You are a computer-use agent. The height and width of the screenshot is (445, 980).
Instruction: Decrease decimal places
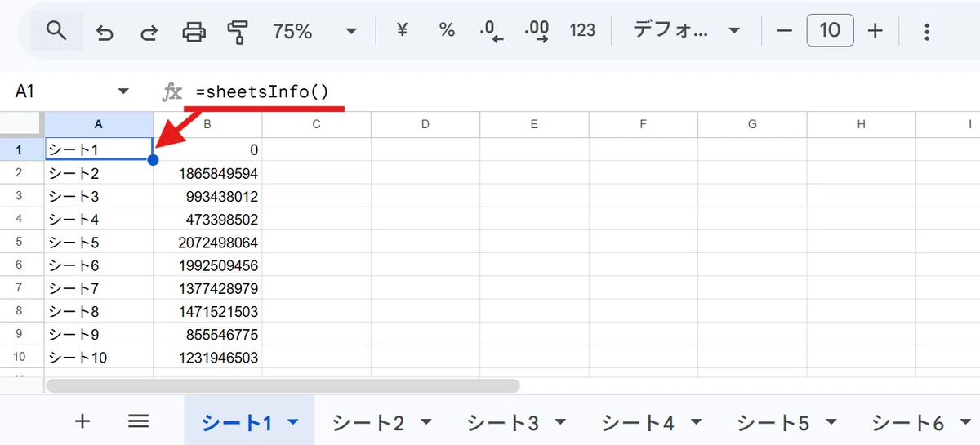(x=492, y=31)
